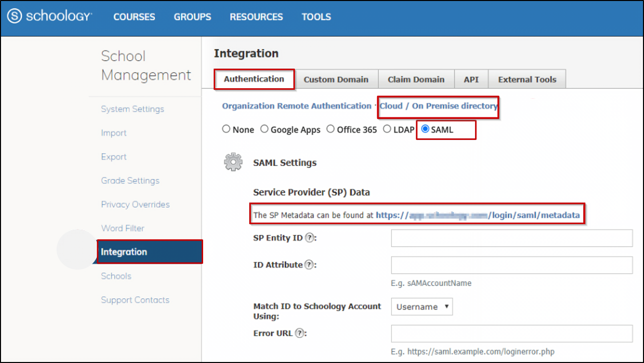Select the Google Apps radio button

(x=264, y=128)
